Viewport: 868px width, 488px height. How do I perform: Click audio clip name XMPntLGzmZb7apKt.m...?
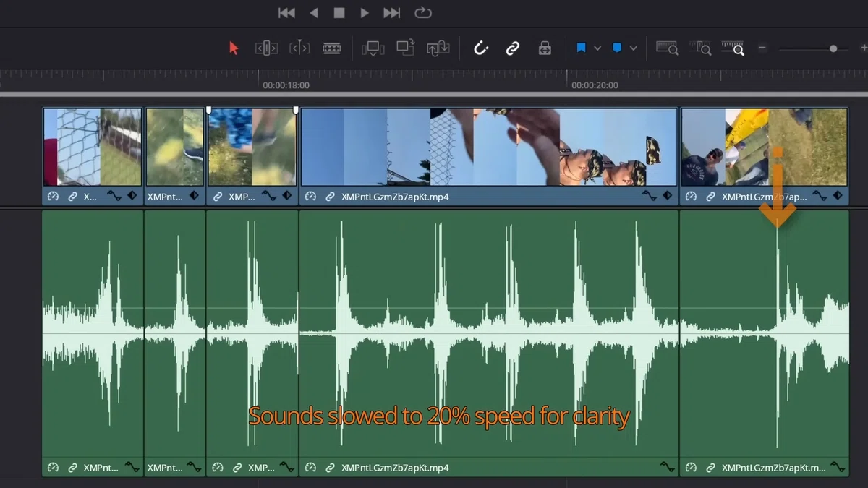[x=774, y=468]
